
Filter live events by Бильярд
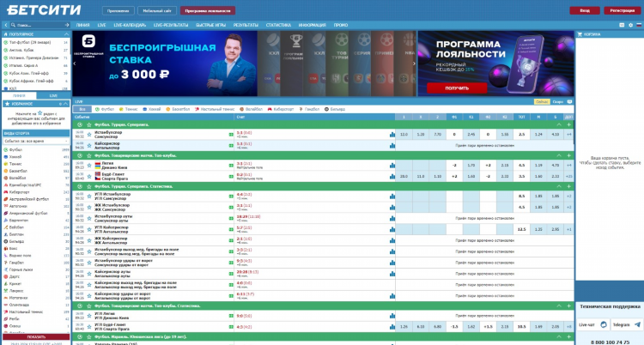335,109
